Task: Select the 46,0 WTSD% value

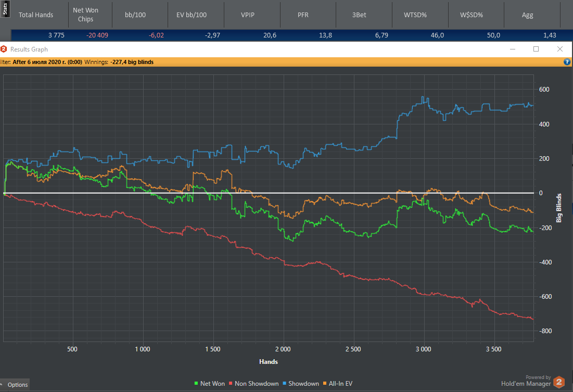Action: click(437, 35)
